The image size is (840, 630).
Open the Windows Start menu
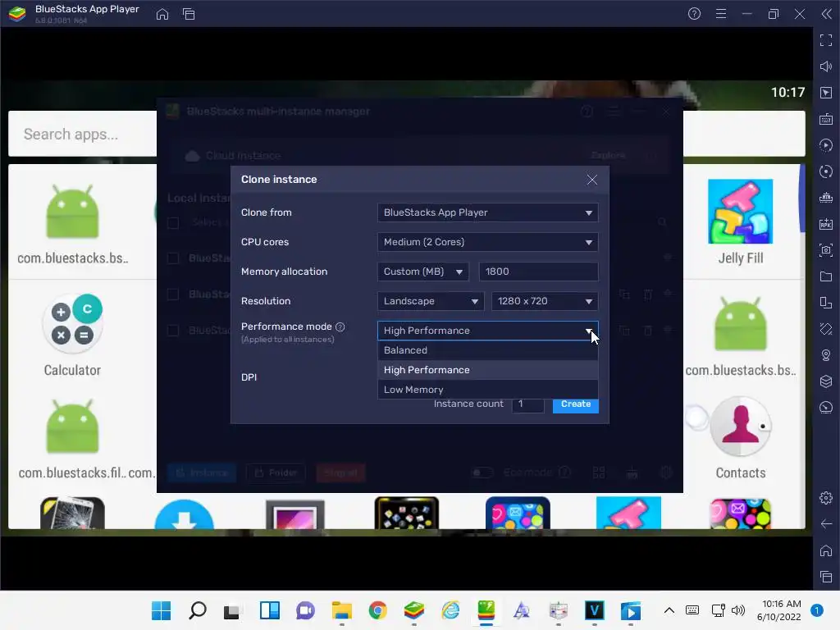[x=162, y=610]
